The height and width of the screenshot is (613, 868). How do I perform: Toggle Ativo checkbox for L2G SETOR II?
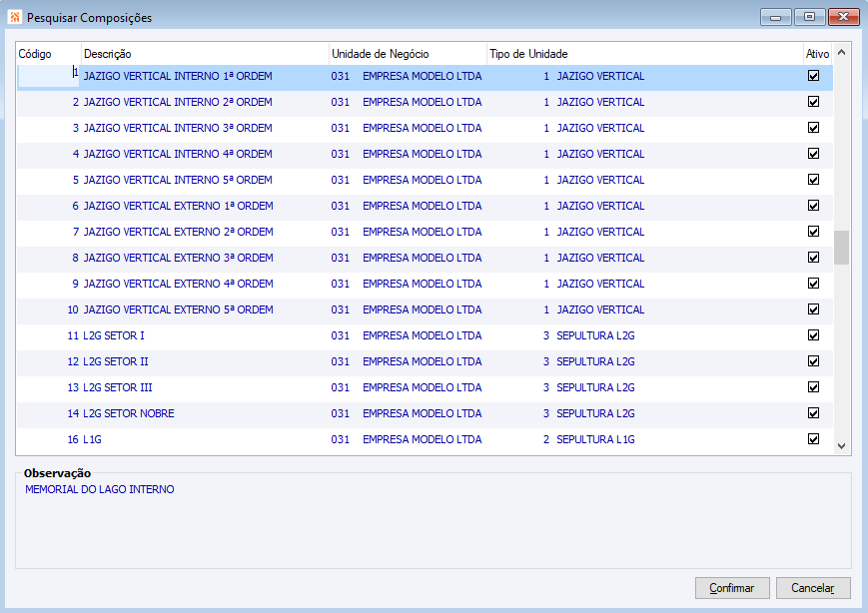coord(813,361)
